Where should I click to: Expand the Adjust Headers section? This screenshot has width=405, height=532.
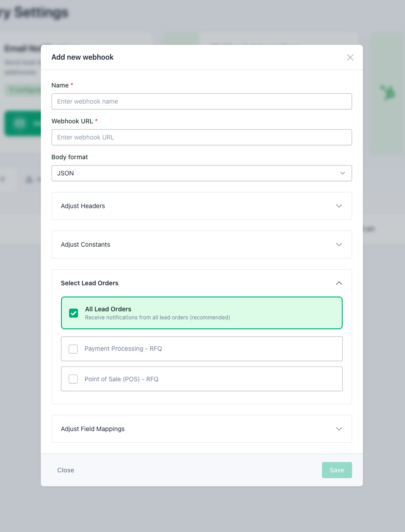point(201,206)
